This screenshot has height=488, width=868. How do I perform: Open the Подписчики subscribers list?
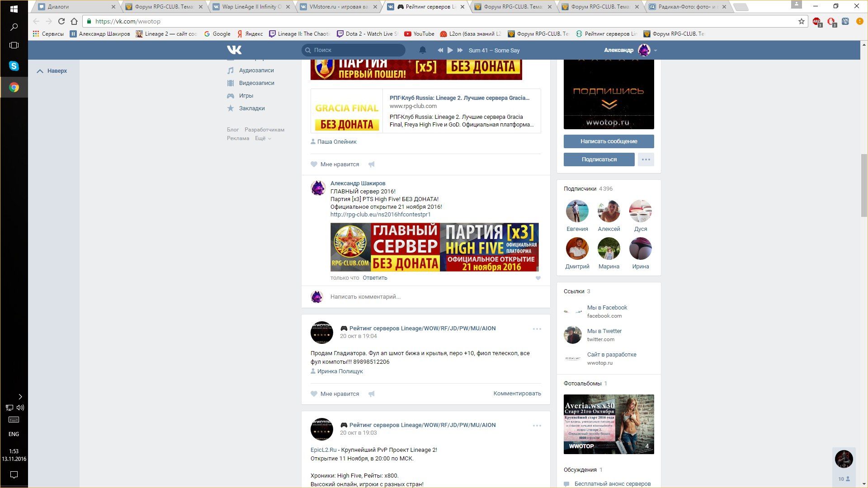pyautogui.click(x=588, y=189)
